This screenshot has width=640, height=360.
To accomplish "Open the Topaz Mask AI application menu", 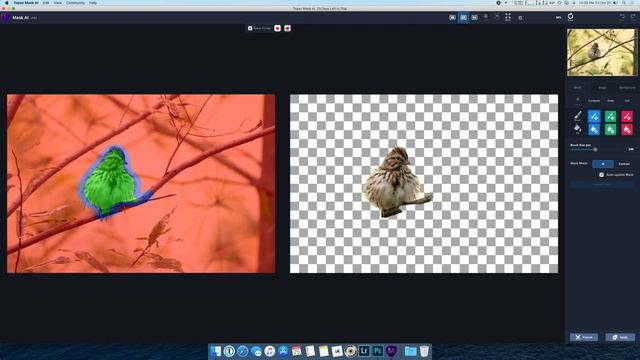I will pos(26,2).
